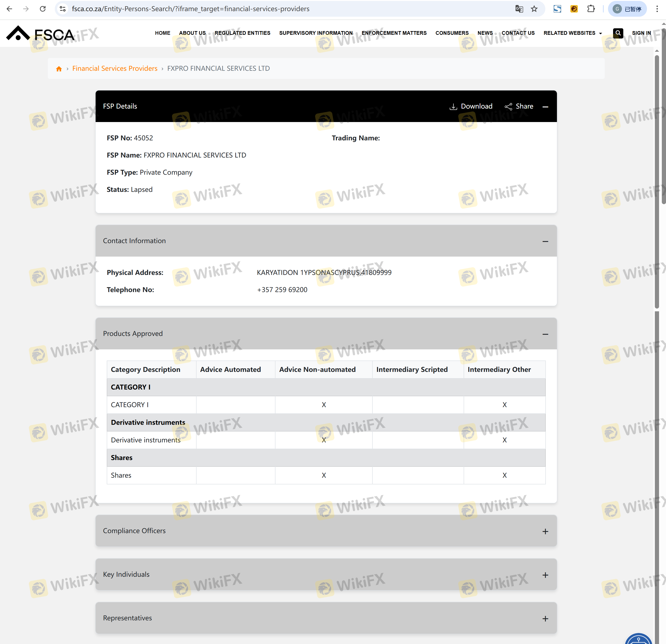Open Financial Services Providers breadcrumb link
Image resolution: width=666 pixels, height=644 pixels.
coord(115,69)
